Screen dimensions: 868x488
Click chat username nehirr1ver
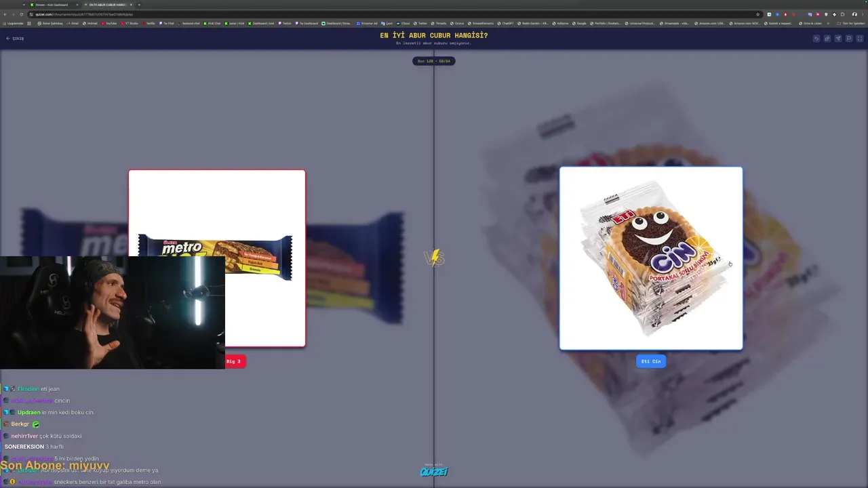pos(24,436)
